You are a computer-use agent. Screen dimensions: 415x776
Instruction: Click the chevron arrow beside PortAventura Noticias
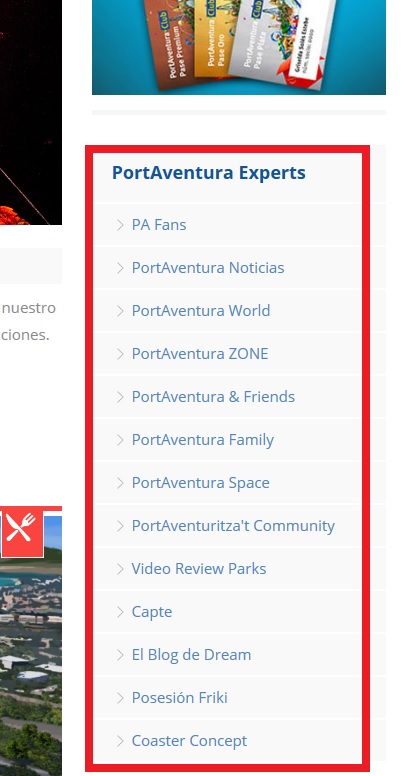120,268
